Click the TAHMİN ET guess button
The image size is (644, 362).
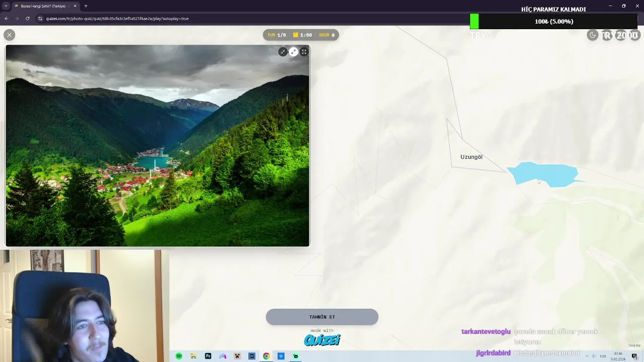[x=322, y=317]
